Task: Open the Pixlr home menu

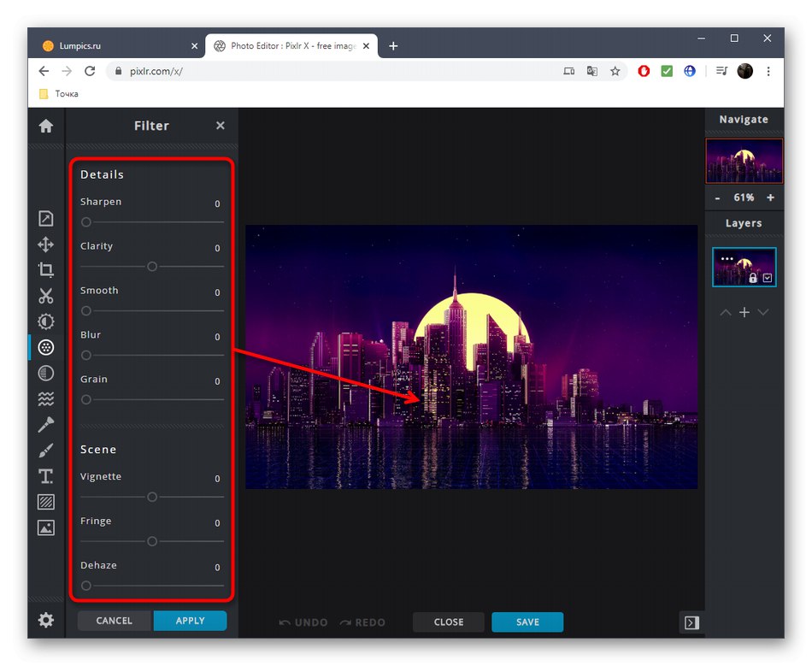Action: (x=46, y=126)
